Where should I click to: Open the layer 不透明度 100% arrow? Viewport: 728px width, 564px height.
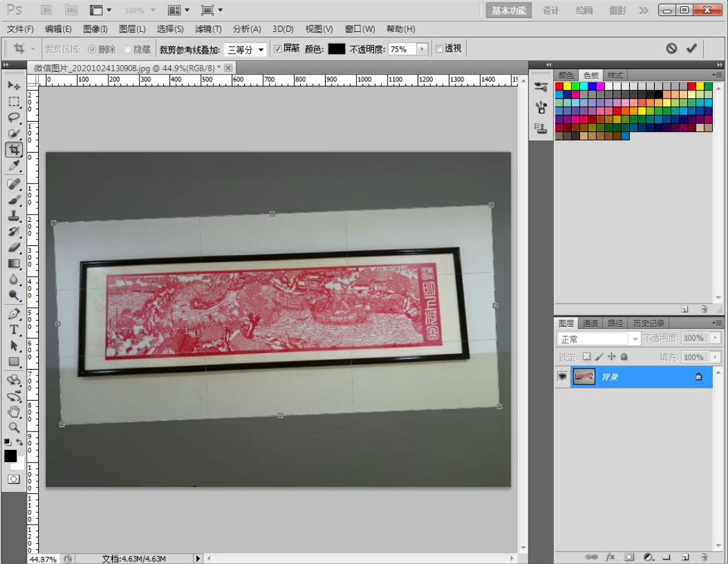(715, 338)
